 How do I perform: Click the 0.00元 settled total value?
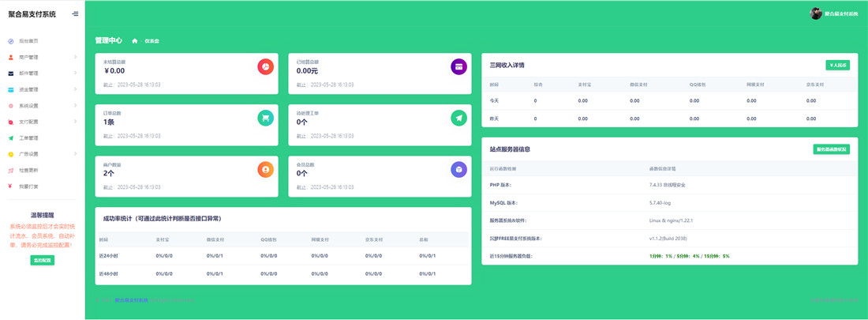click(x=307, y=71)
